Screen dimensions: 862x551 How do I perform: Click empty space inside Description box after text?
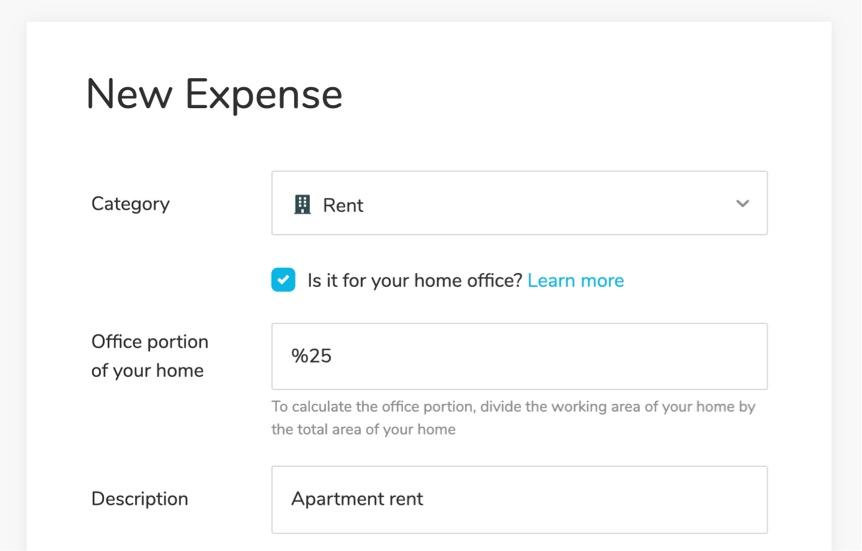tap(594, 499)
